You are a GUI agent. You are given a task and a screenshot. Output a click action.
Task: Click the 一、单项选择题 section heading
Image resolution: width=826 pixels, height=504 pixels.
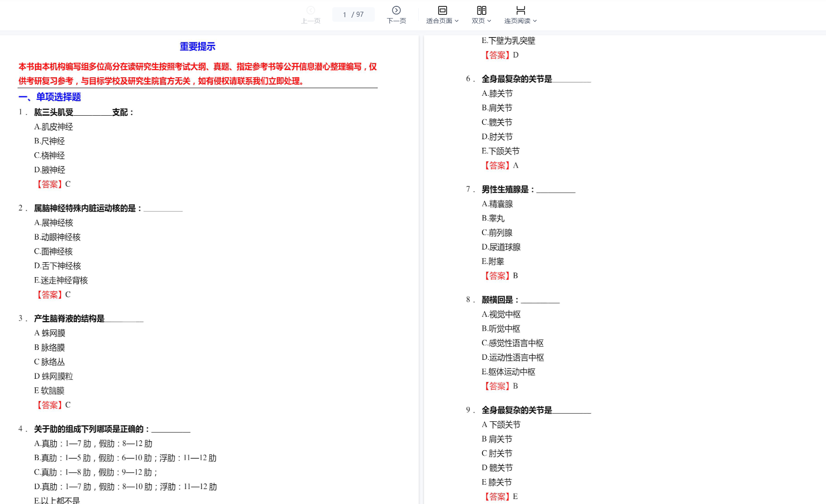click(x=50, y=97)
